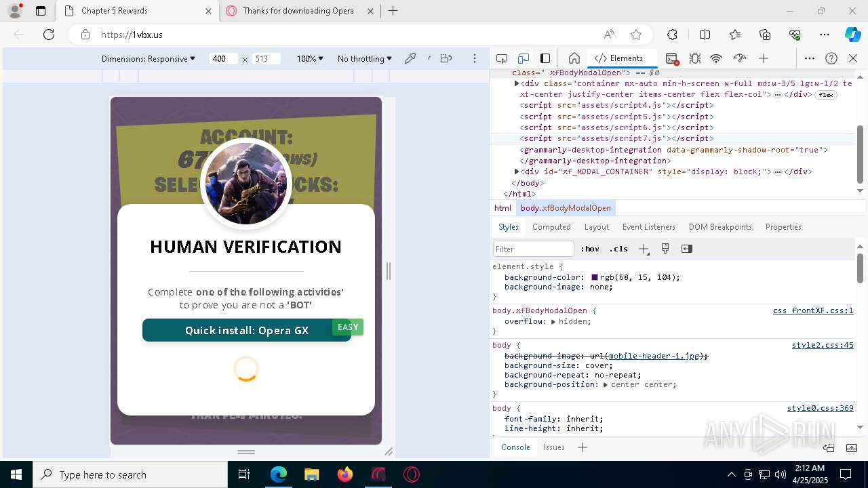Viewport: 868px width, 488px height.
Task: Open the Network wifi icon panel
Action: (716, 58)
